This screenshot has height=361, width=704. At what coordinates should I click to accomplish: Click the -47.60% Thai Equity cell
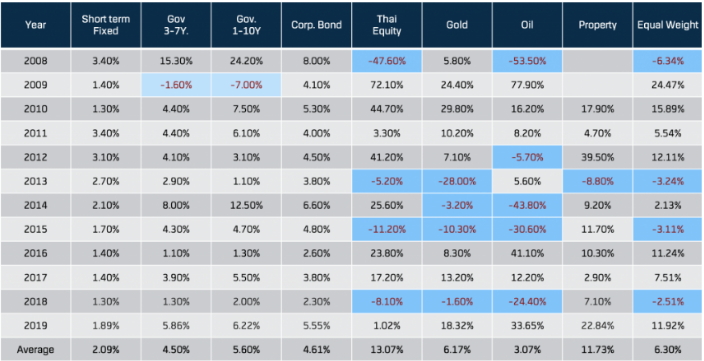(x=387, y=61)
